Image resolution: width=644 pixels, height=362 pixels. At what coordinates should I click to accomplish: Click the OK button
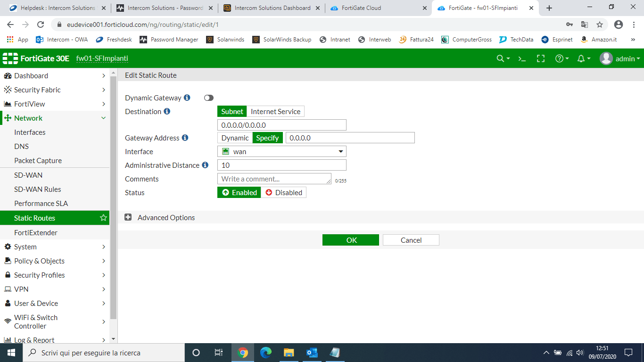pos(351,240)
